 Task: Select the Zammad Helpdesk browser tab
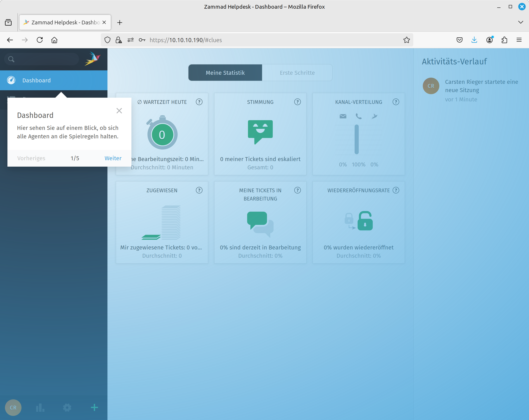coord(65,22)
